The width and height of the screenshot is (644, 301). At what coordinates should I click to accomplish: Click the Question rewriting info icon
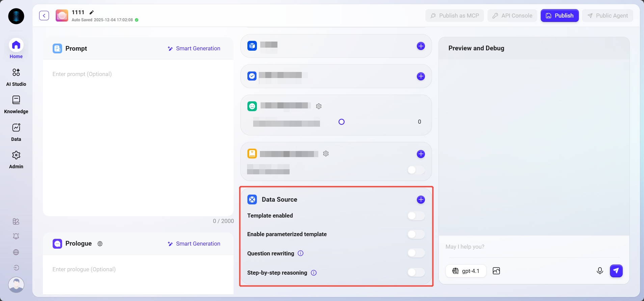coord(300,253)
